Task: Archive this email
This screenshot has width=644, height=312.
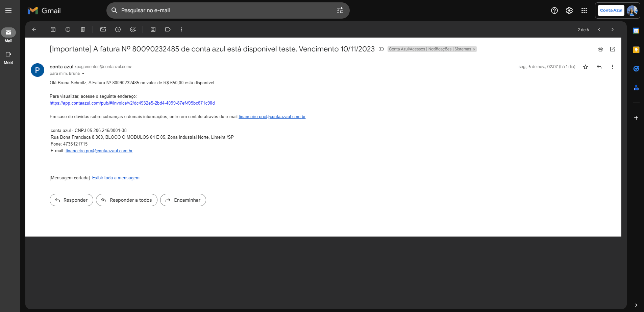Action: 53,29
